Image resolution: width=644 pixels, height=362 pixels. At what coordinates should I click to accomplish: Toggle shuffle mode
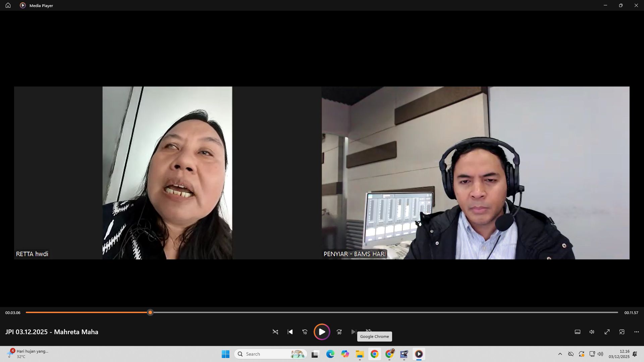point(275,332)
